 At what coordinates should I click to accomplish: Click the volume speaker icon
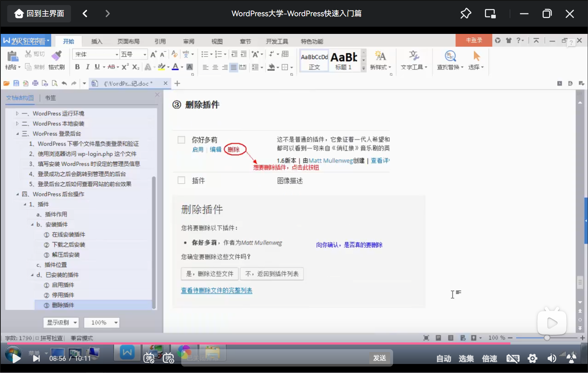click(x=551, y=358)
